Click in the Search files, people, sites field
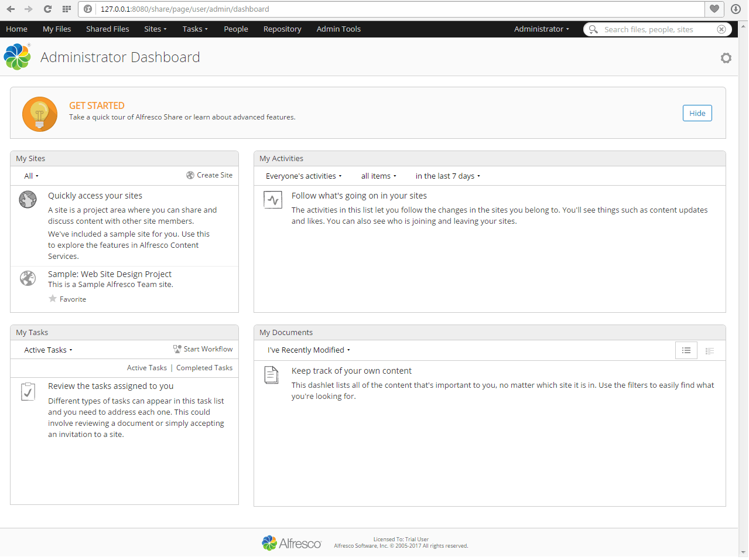Viewport: 749px width, 560px height. click(x=657, y=29)
